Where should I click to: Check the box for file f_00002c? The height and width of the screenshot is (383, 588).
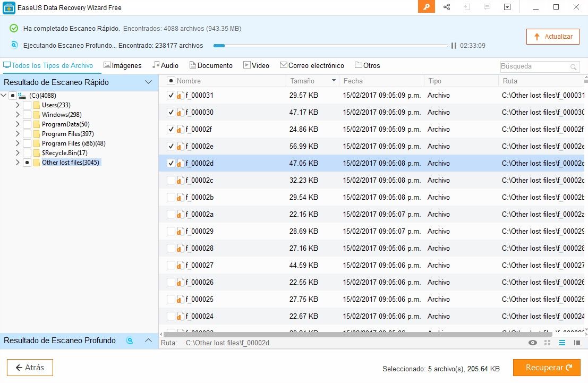[x=171, y=181]
